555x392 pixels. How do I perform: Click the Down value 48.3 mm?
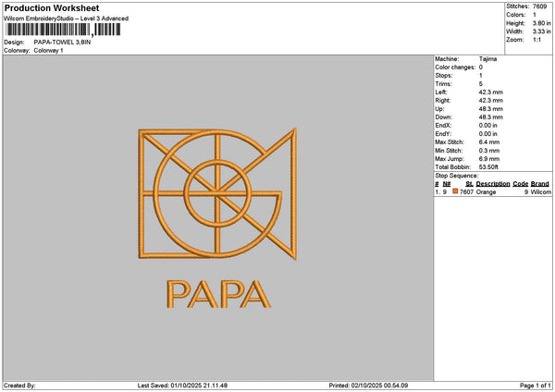(490, 117)
